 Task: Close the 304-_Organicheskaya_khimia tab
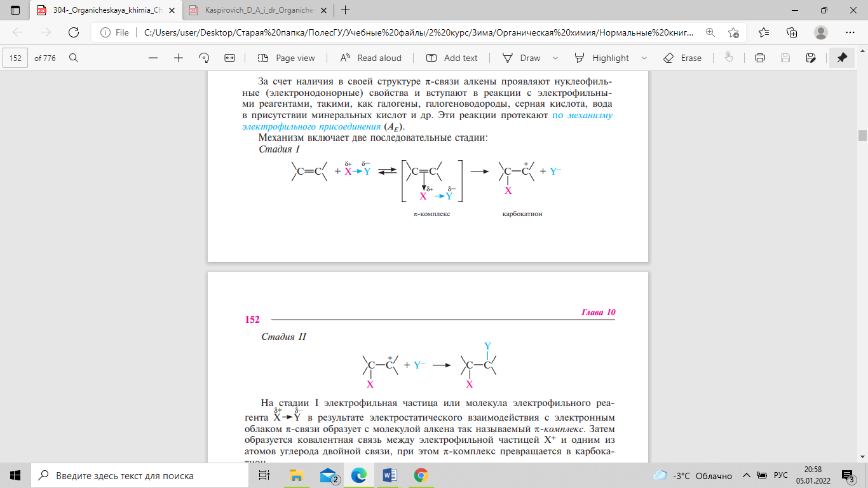[x=170, y=10]
